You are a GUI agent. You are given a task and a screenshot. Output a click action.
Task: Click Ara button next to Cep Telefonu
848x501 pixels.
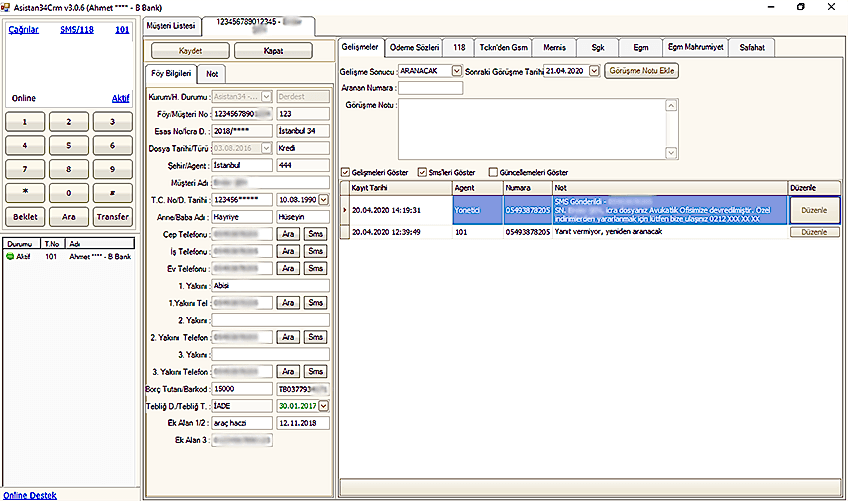[288, 233]
